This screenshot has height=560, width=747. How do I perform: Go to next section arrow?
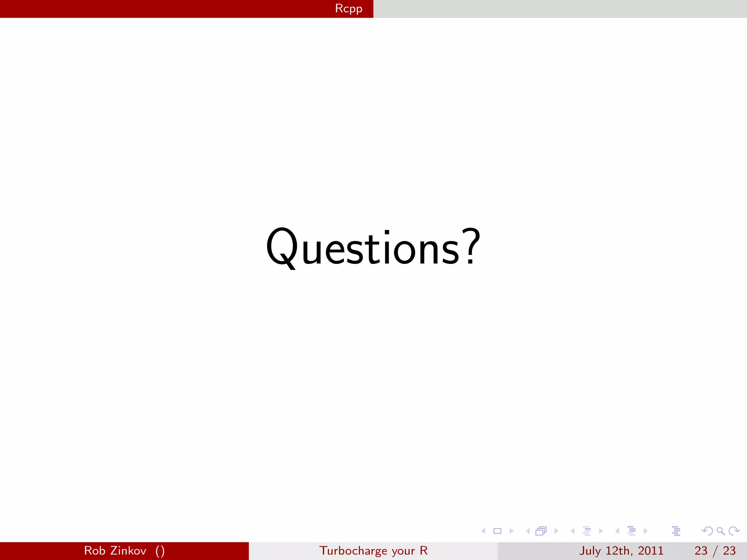point(646,531)
